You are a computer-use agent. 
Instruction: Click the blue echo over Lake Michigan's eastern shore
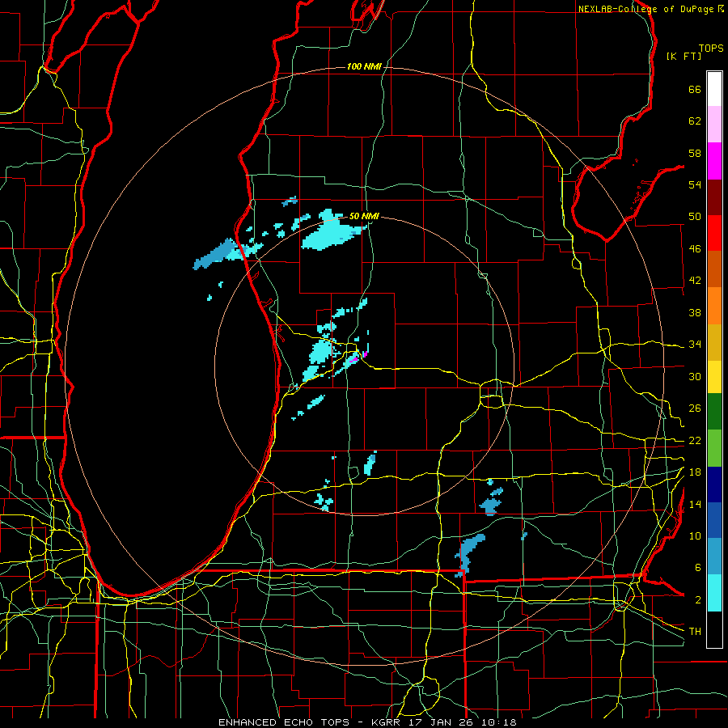pyautogui.click(x=214, y=255)
